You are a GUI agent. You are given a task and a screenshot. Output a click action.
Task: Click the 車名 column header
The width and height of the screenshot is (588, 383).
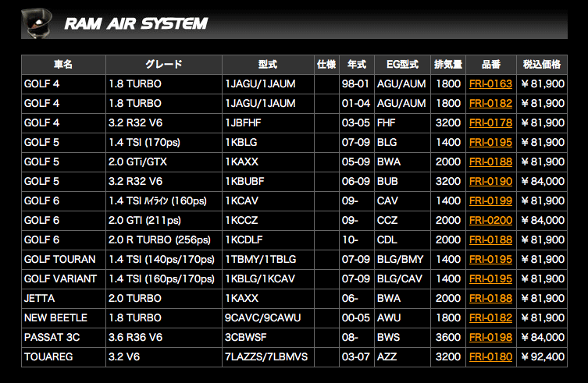click(63, 65)
